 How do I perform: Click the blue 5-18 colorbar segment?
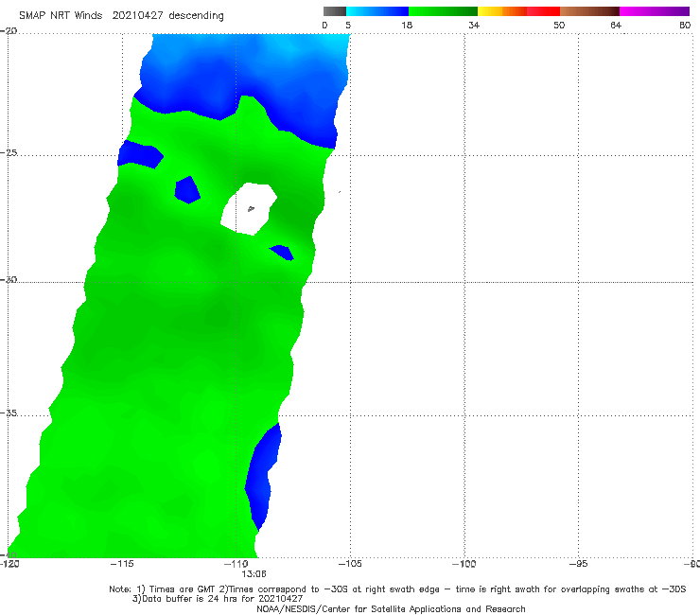click(x=377, y=11)
